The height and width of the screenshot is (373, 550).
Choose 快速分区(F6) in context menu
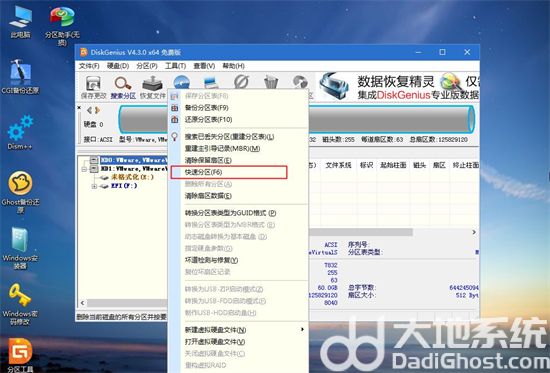pos(229,172)
